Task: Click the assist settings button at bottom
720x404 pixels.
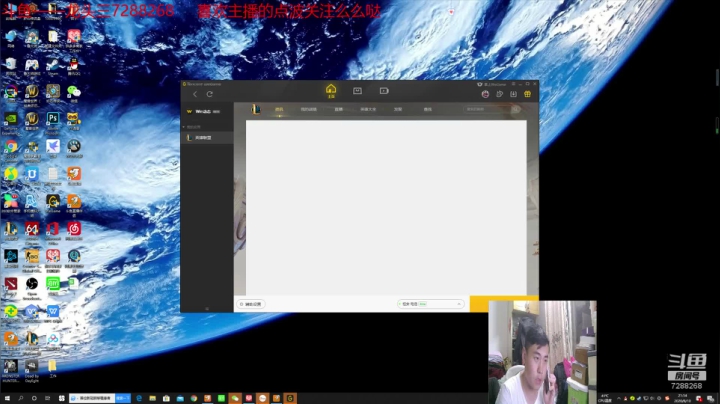Action: (x=251, y=304)
